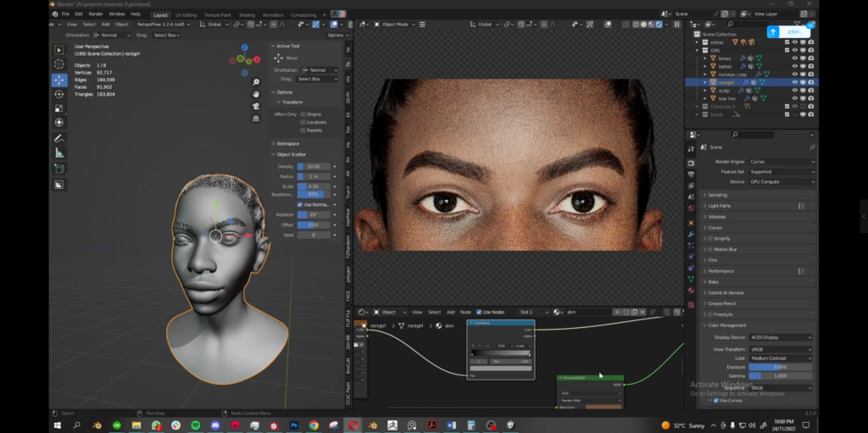Image resolution: width=868 pixels, height=433 pixels.
Task: Switch to the UV Editing workspace tab
Action: pos(186,15)
